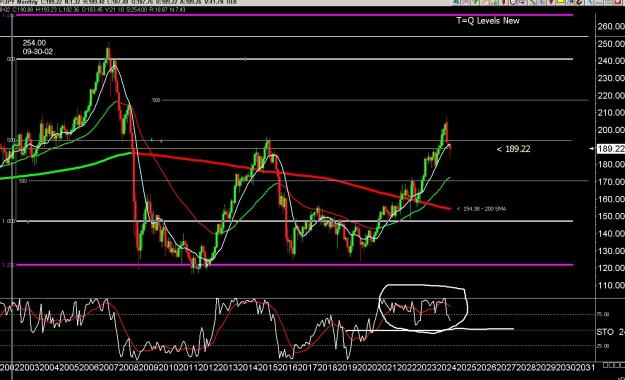Click the Monthly chart title text

(x=28, y=2)
